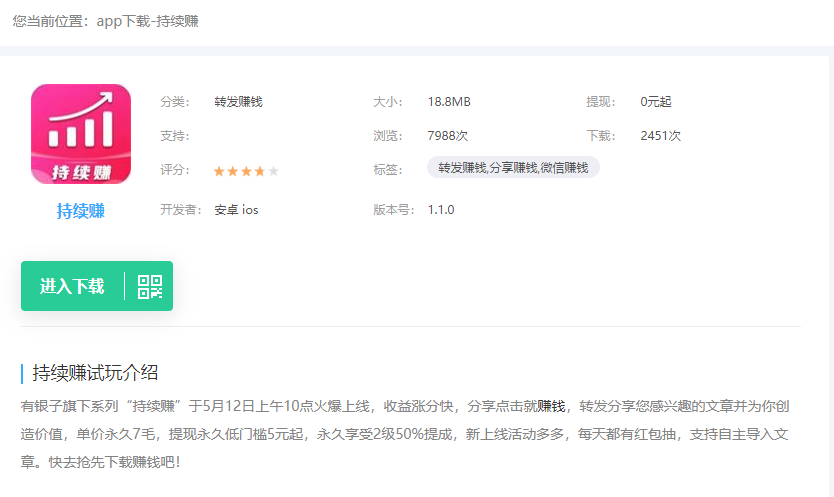This screenshot has width=834, height=497.
Task: Click the 安卓 ios developer text
Action: [236, 210]
